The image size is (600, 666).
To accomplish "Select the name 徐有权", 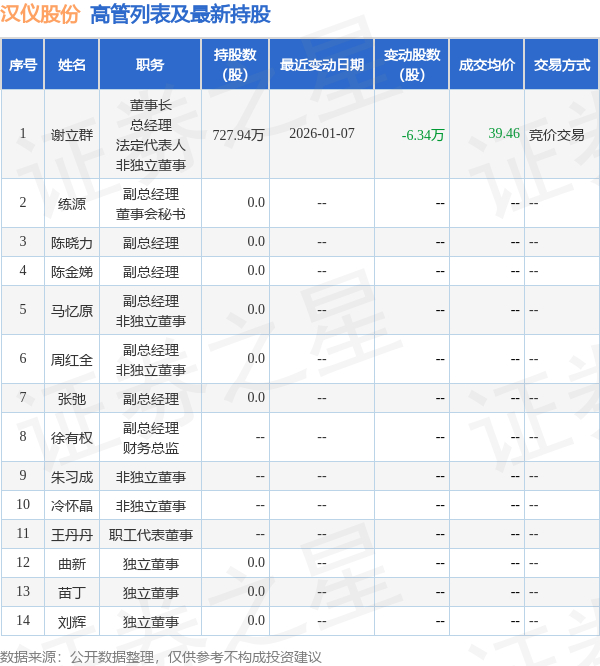I will pyautogui.click(x=72, y=437).
